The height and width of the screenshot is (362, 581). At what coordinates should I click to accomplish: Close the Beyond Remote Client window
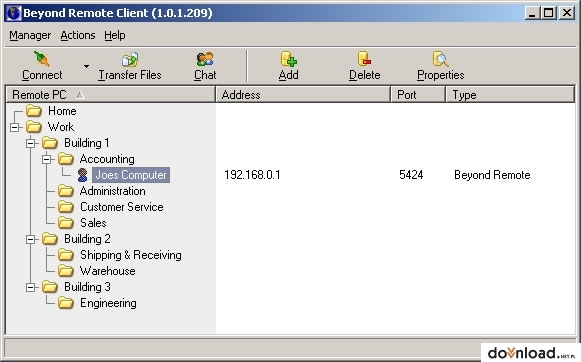567,13
